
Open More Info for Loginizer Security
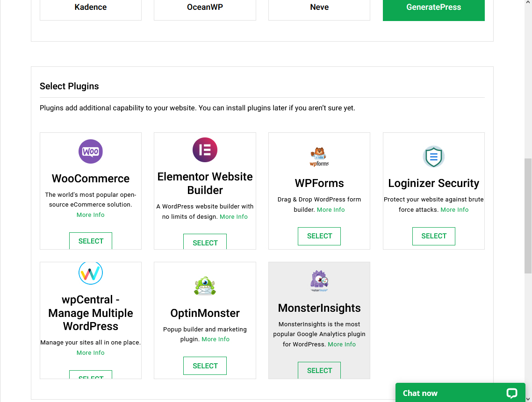pos(454,210)
